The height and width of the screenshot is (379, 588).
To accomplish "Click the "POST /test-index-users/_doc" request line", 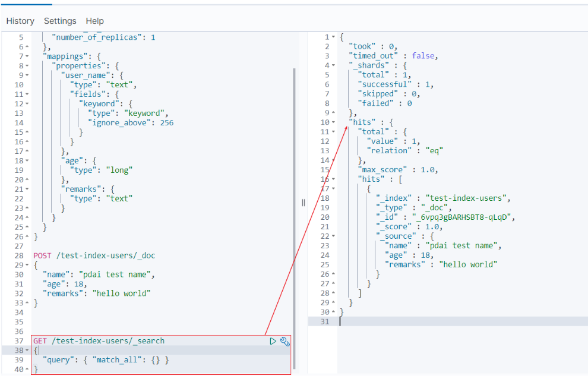I will coord(94,255).
